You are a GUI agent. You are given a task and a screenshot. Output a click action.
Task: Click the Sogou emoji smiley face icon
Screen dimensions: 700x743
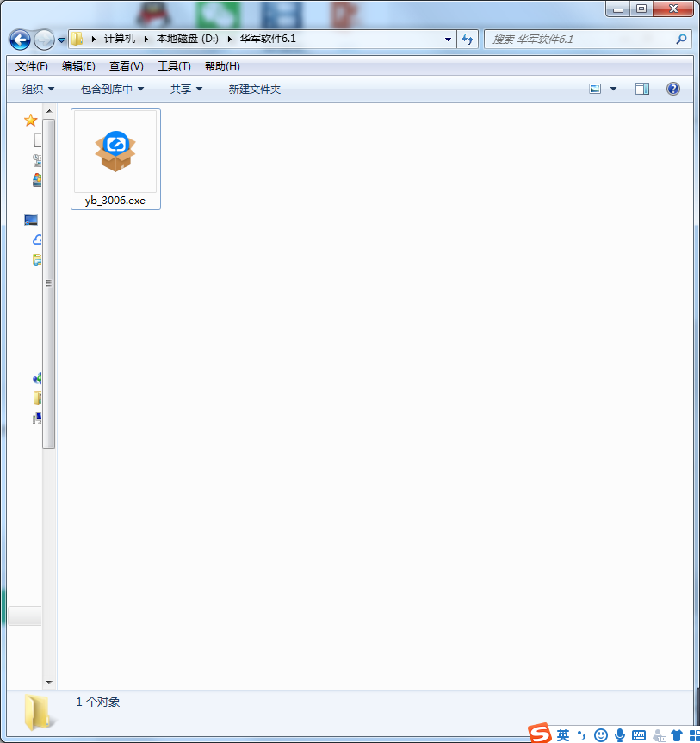[601, 735]
